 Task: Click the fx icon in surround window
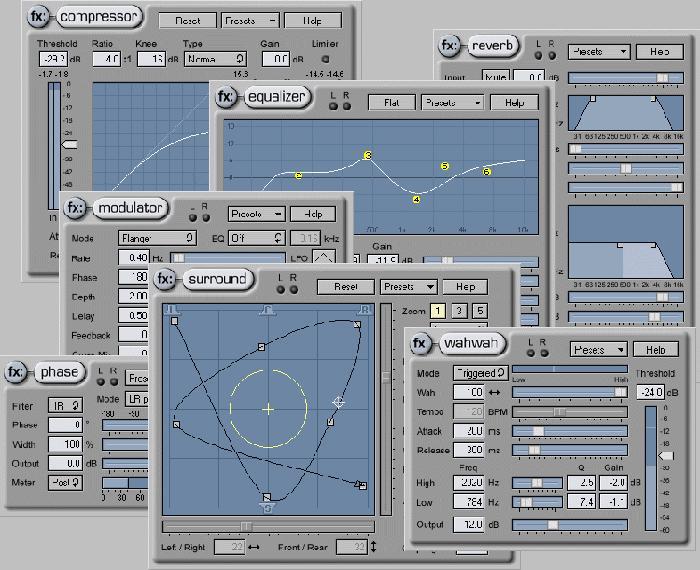tap(165, 279)
